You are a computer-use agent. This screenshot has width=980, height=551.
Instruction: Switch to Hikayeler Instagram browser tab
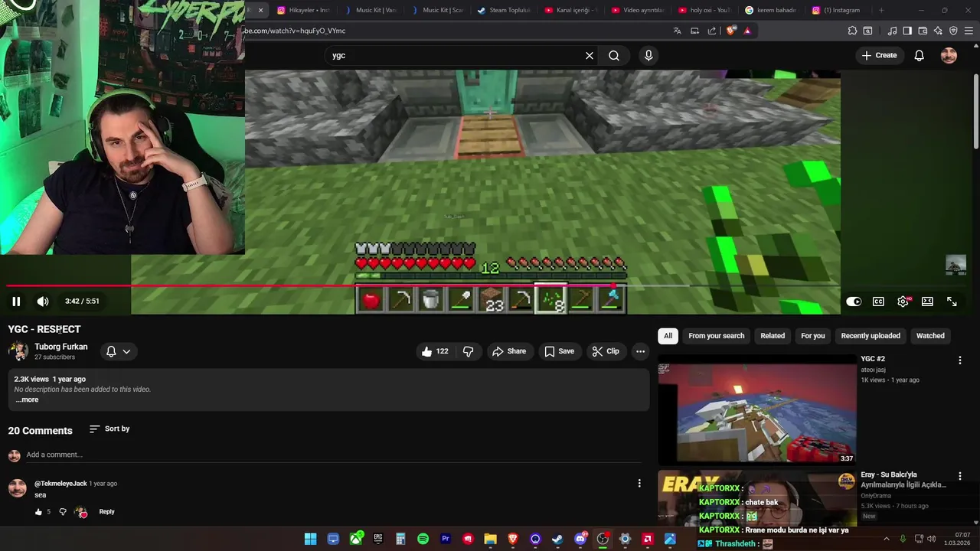click(x=303, y=10)
